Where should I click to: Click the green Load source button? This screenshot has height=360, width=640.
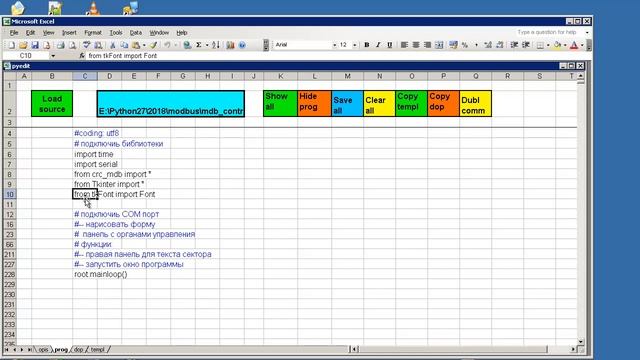click(x=52, y=104)
